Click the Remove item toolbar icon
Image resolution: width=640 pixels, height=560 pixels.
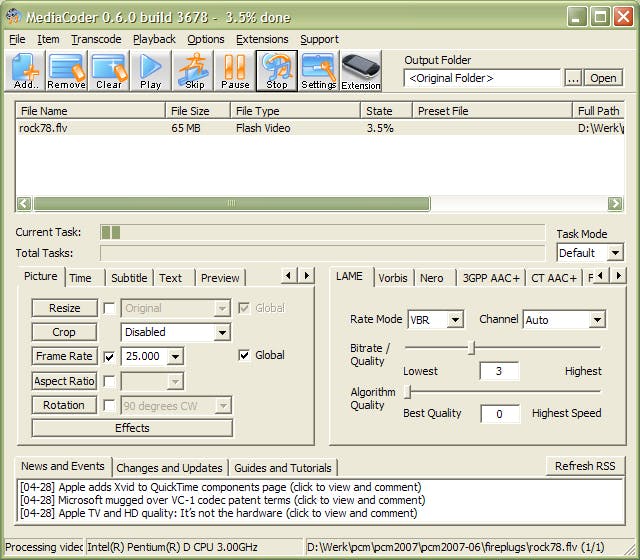click(67, 71)
